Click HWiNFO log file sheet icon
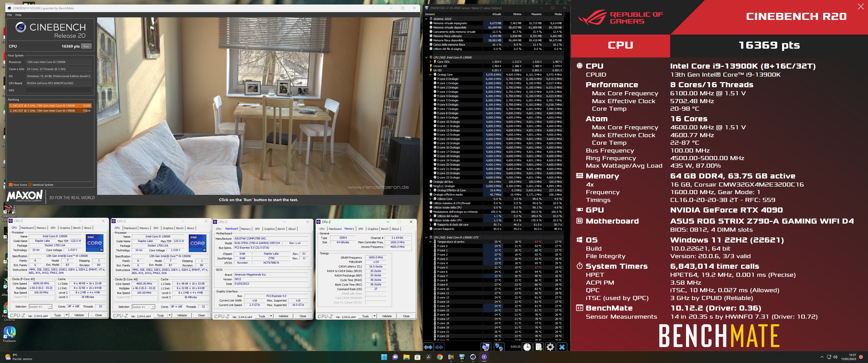This screenshot has height=363, width=868. (x=538, y=347)
